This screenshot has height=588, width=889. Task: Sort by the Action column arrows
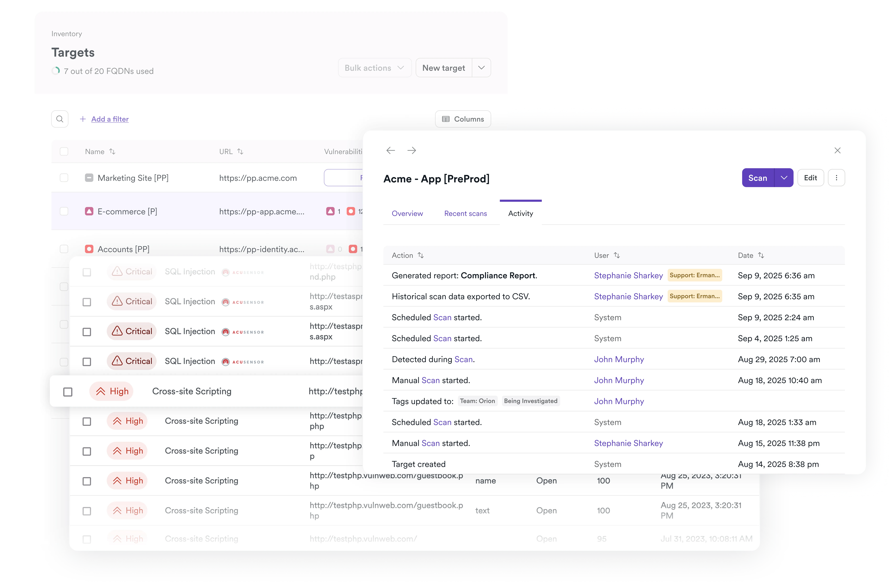point(421,255)
